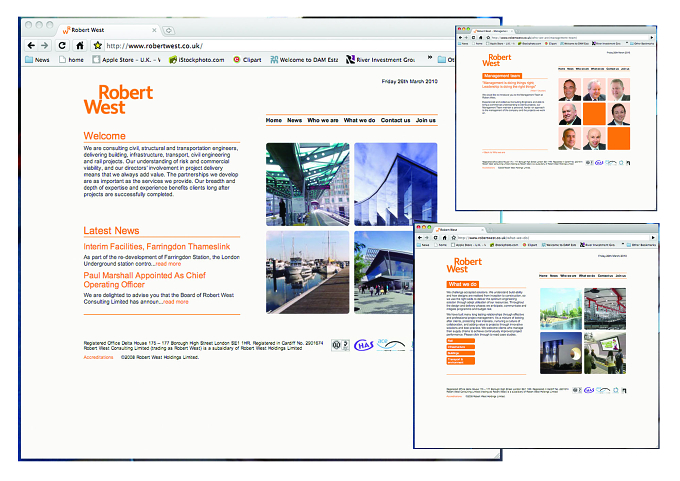The height and width of the screenshot is (481, 680).
Task: Click read more under the Paul Marshall story
Action: pyautogui.click(x=176, y=302)
